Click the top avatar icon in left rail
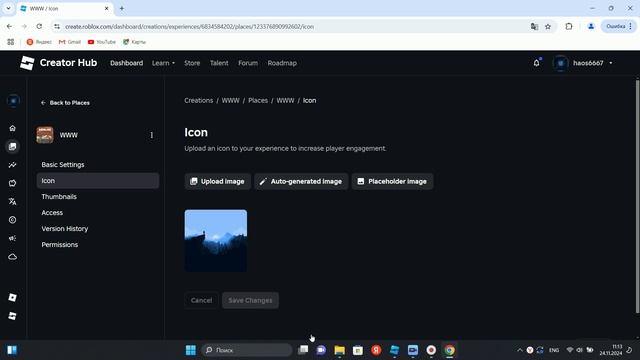Image resolution: width=640 pixels, height=360 pixels. [13, 101]
